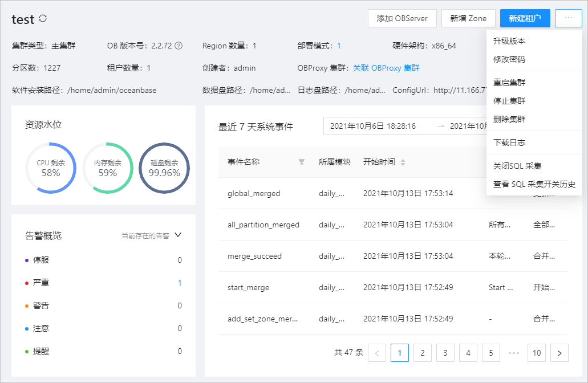
Task: Open the more actions ellipsis button
Action: pos(568,18)
